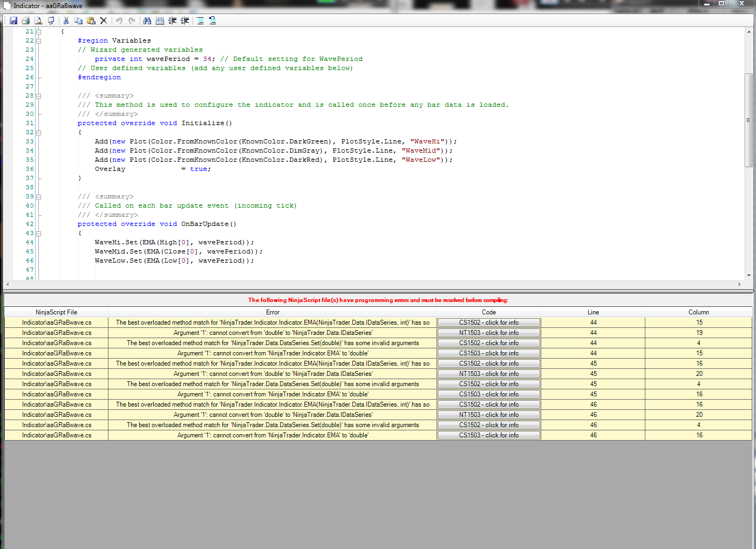Open print preview from the toolbar
The image size is (756, 549).
coord(38,20)
